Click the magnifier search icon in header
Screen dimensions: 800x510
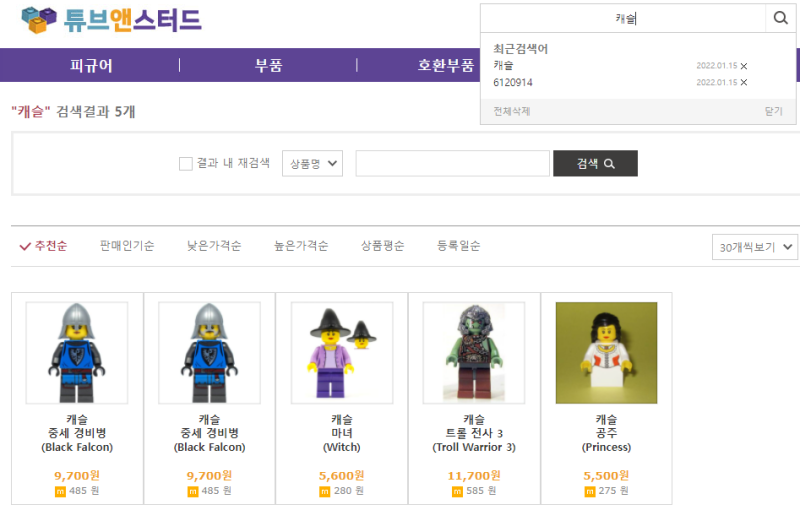pos(780,18)
